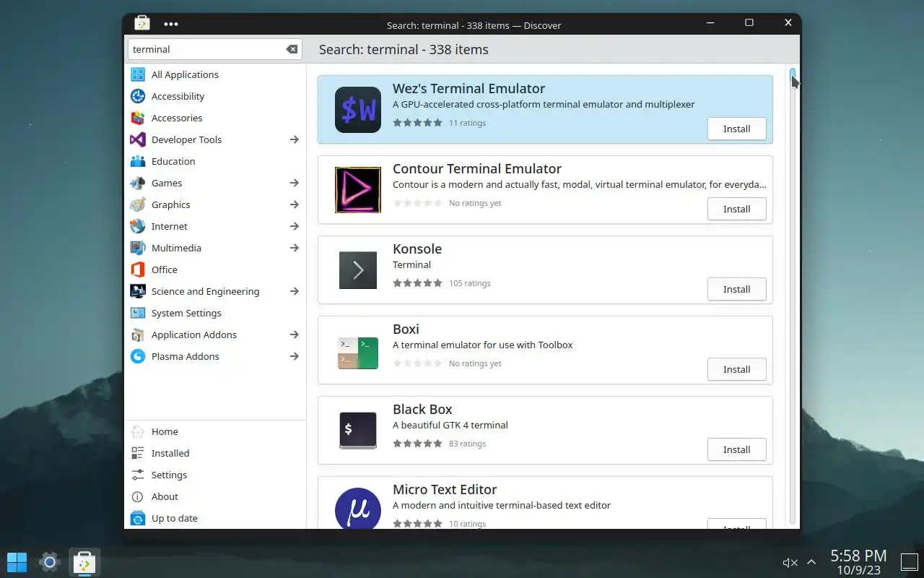Open the System Settings category icon

coord(138,313)
